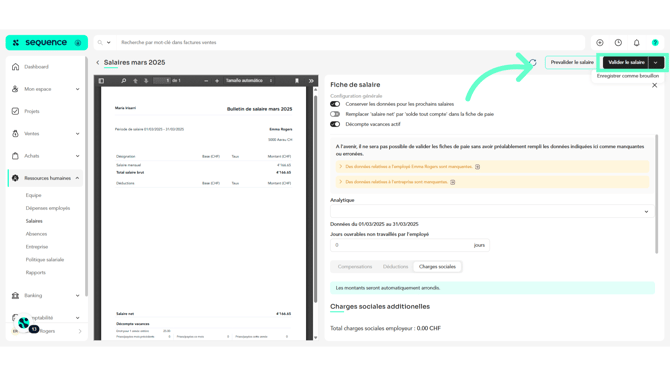Toggle the PDF viewer sidebar

coord(101,80)
